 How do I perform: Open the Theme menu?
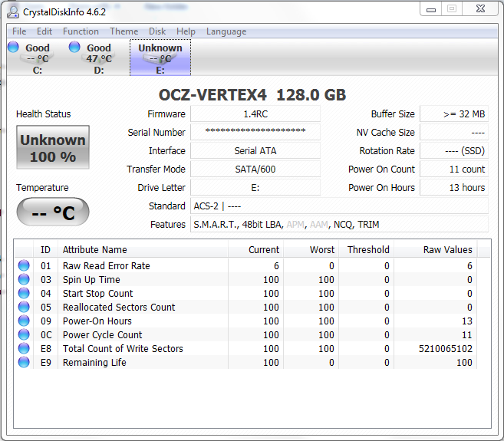click(124, 31)
